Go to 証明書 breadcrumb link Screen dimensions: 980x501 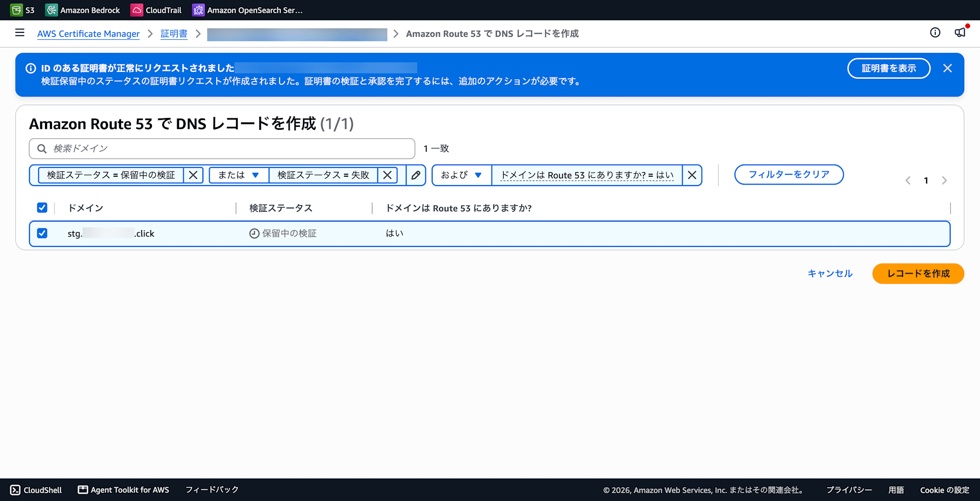pyautogui.click(x=174, y=34)
